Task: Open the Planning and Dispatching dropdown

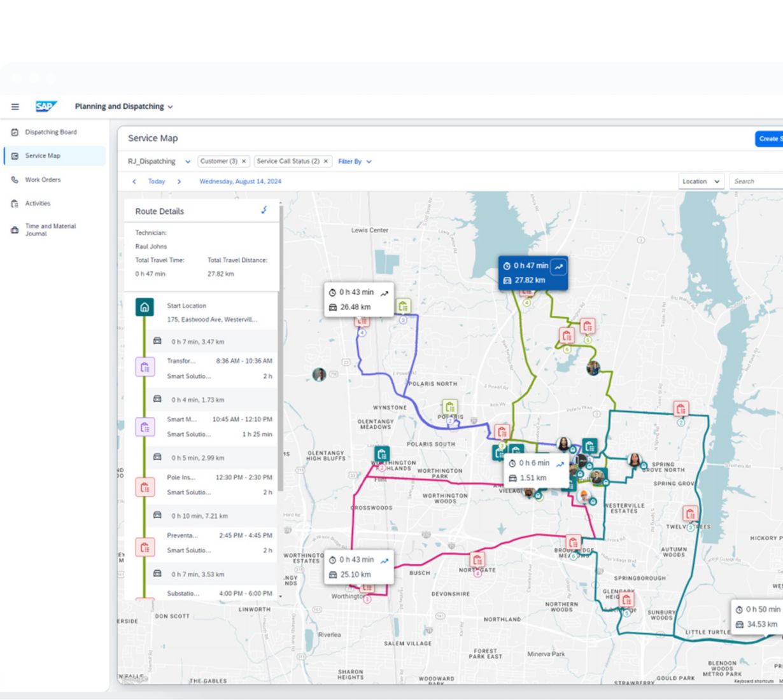Action: [x=124, y=107]
